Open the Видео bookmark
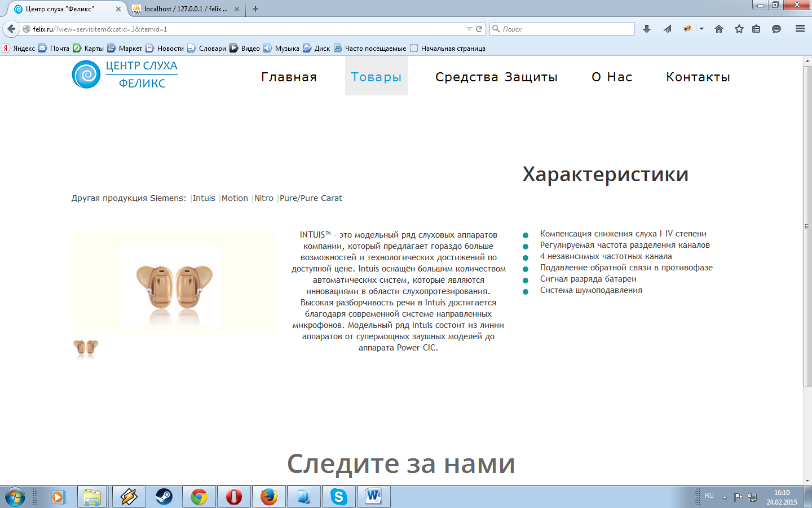812x508 pixels. click(x=245, y=49)
